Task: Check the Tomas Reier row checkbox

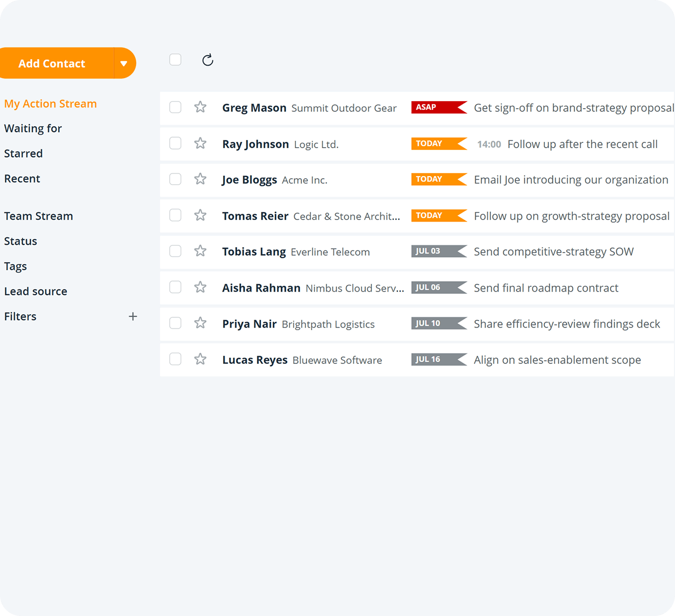Action: 176,215
